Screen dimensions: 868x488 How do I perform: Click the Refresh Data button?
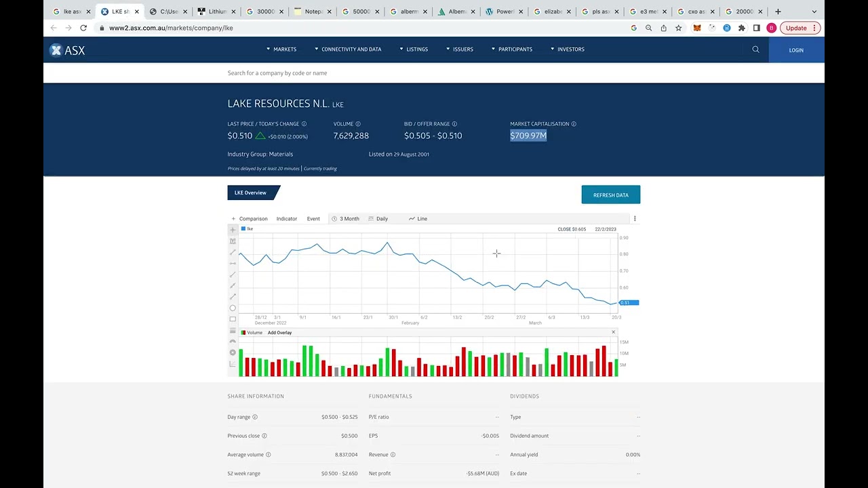click(611, 195)
